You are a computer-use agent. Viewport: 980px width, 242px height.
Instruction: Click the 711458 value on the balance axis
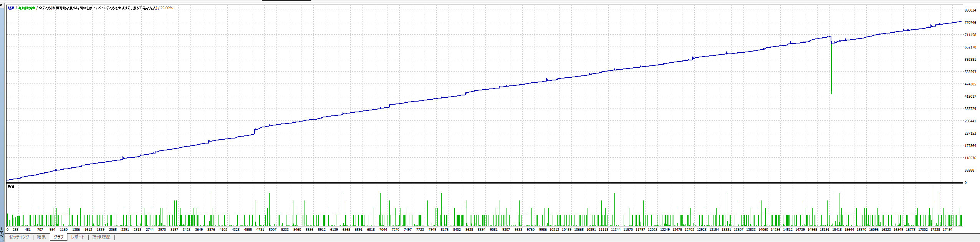(970, 35)
